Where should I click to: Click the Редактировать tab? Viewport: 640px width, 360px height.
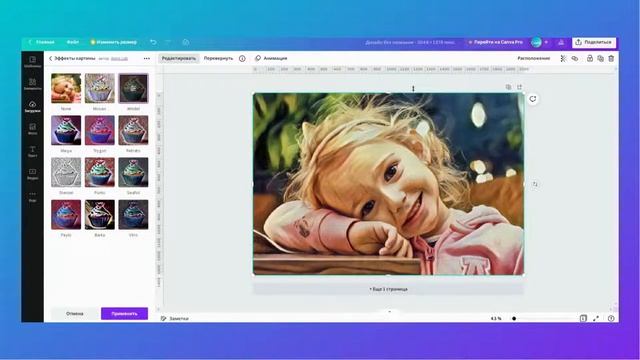tap(179, 58)
